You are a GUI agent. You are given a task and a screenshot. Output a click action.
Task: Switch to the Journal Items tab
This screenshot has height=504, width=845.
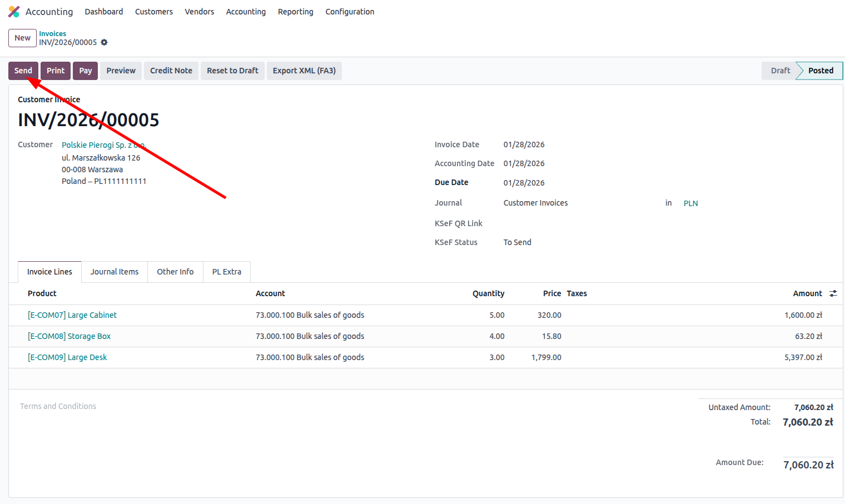(115, 272)
